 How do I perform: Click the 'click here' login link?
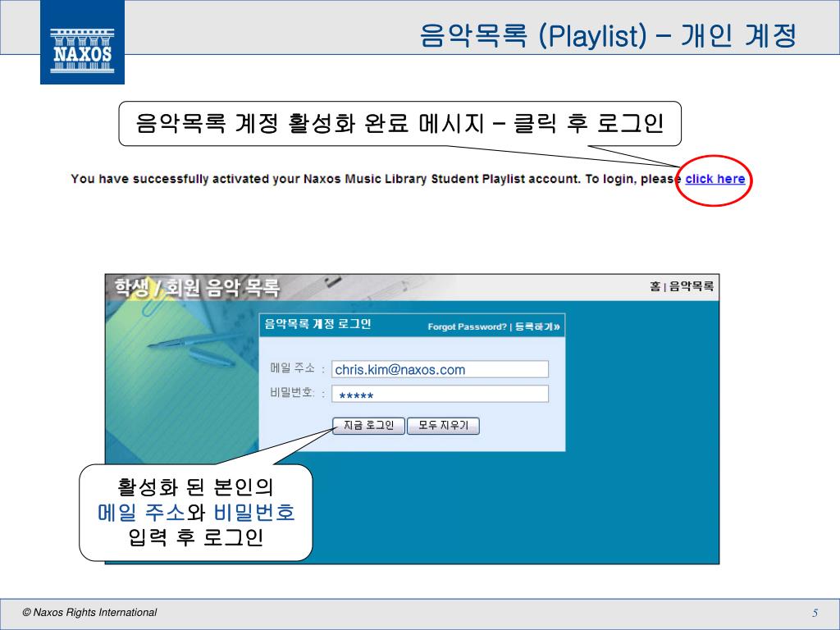click(x=714, y=179)
